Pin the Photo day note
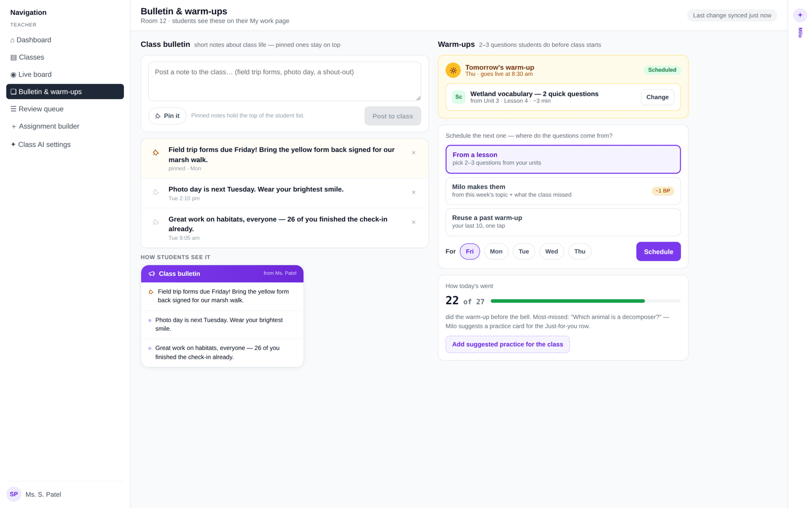The height and width of the screenshot is (508, 812). pos(156,192)
